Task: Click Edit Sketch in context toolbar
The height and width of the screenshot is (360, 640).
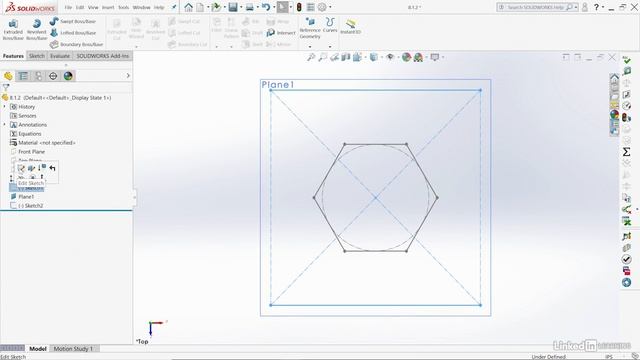Action: tap(21, 168)
